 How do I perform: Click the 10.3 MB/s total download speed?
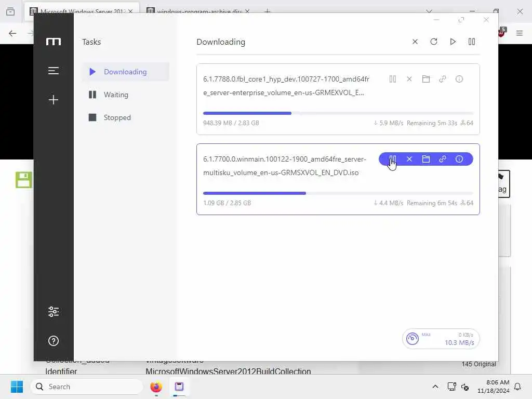(x=459, y=343)
